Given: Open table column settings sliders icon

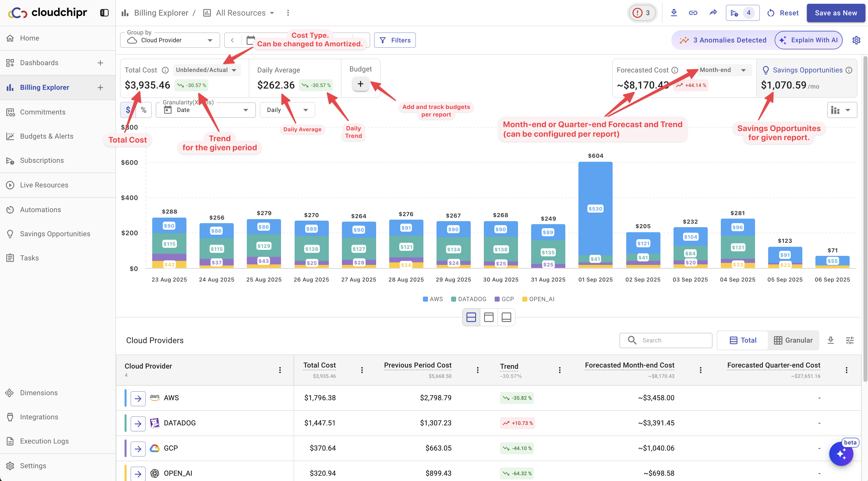Looking at the screenshot, I should click(x=849, y=340).
